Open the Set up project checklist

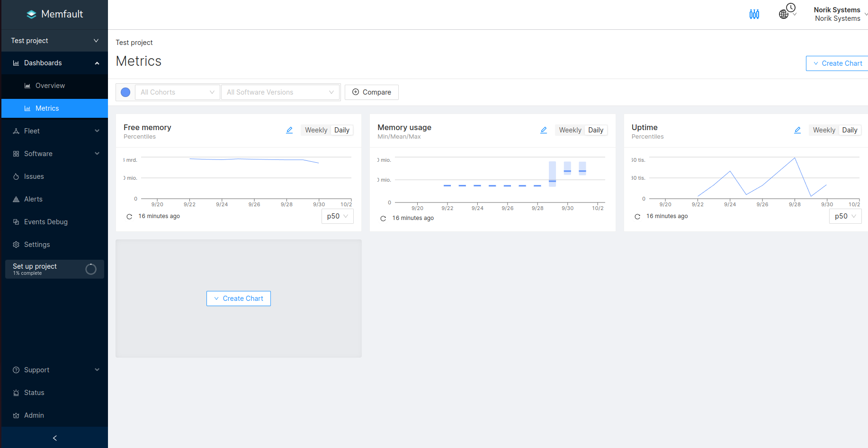tap(55, 269)
